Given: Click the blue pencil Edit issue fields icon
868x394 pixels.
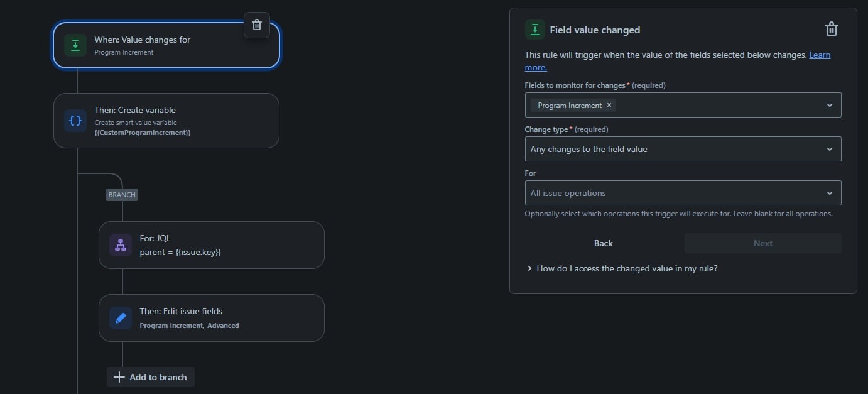Looking at the screenshot, I should 121,318.
